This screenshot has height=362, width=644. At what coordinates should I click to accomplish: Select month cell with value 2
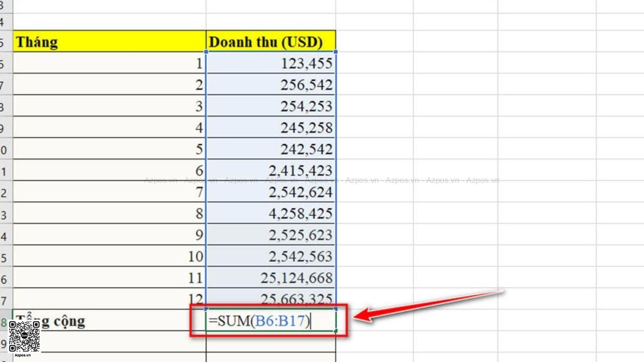pyautogui.click(x=109, y=84)
